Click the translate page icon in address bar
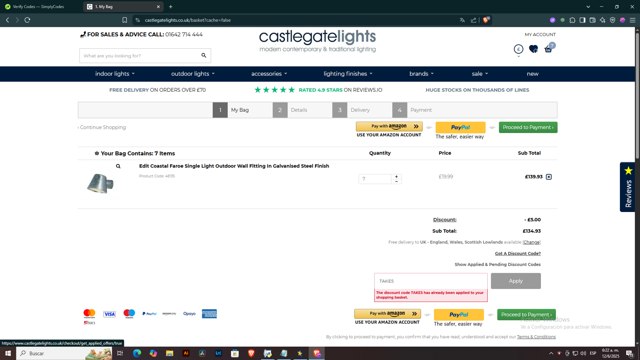The height and width of the screenshot is (360, 640). [462, 20]
